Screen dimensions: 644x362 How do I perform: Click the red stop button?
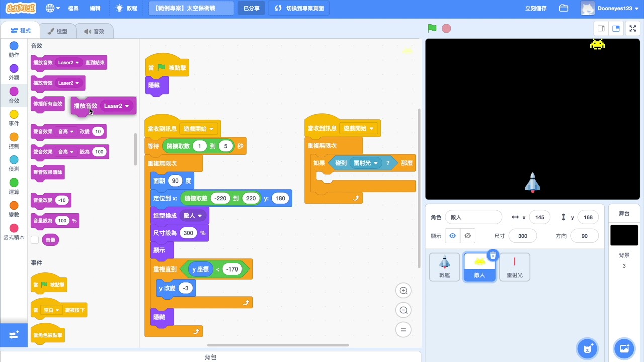pos(446,28)
